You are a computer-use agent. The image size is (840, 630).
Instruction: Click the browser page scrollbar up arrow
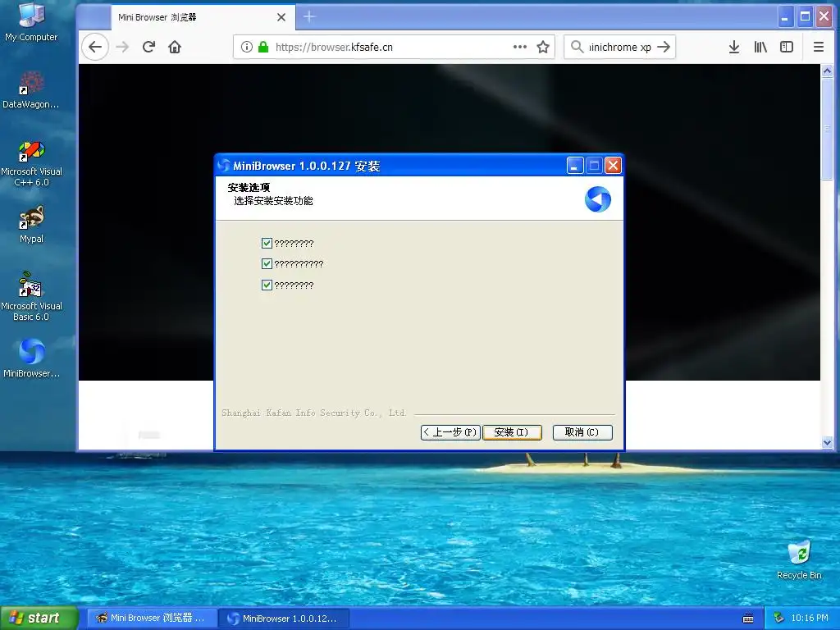[x=827, y=71]
